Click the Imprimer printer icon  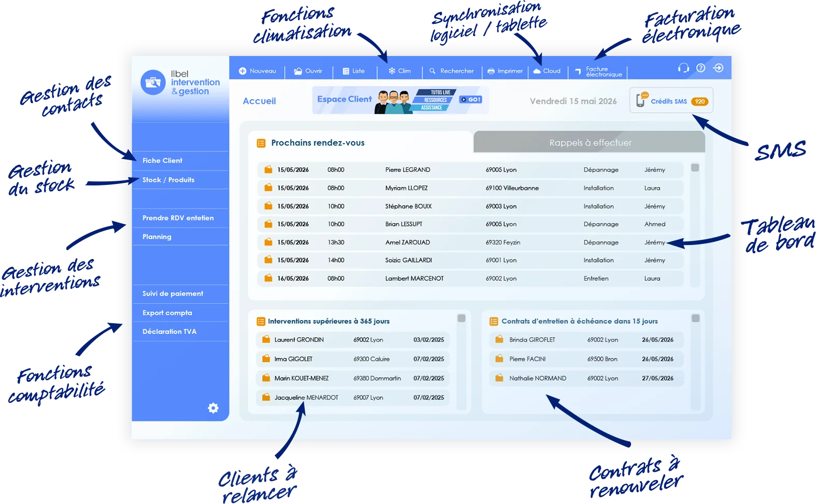pos(491,71)
